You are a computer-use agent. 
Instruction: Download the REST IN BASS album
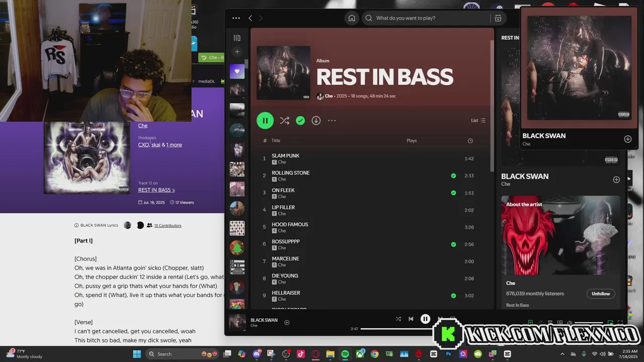316,121
